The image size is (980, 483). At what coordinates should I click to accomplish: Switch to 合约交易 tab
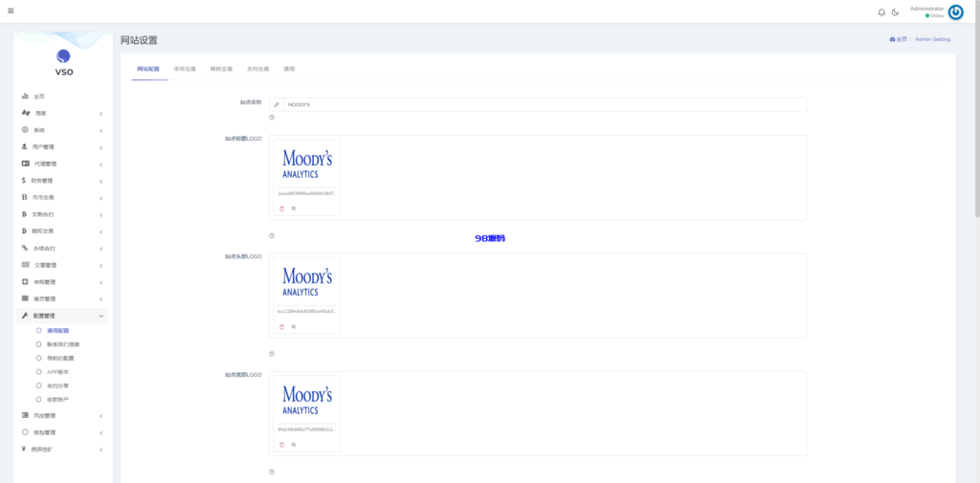[258, 69]
